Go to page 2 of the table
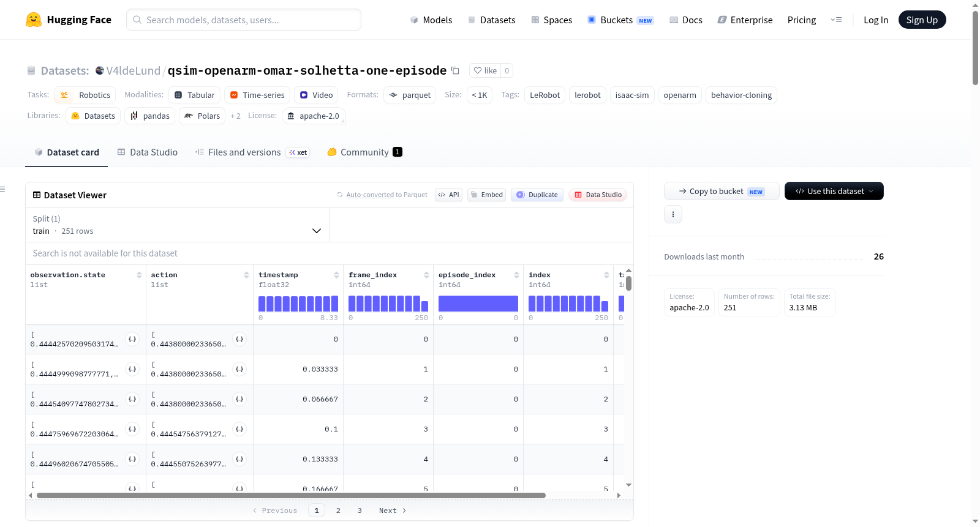Screen dimensions: 980x527 [338, 510]
